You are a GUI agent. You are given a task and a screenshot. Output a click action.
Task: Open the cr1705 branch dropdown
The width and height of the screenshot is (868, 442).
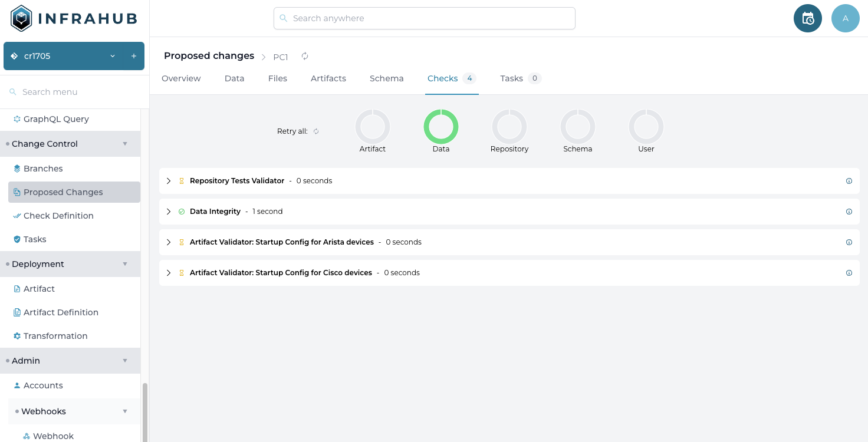[x=113, y=56]
